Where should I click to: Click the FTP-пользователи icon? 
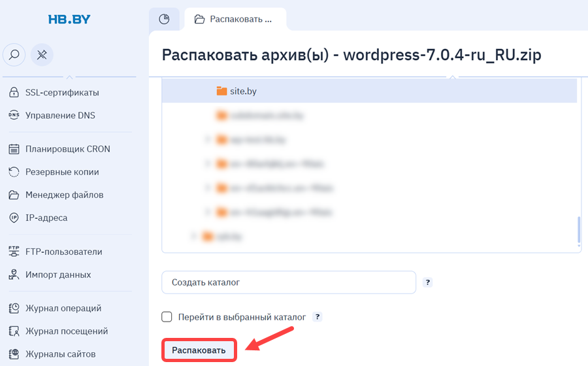click(x=14, y=251)
